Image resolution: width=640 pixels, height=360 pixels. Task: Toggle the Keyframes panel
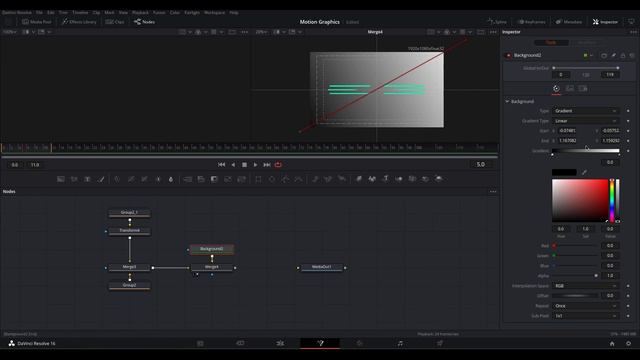pos(531,22)
